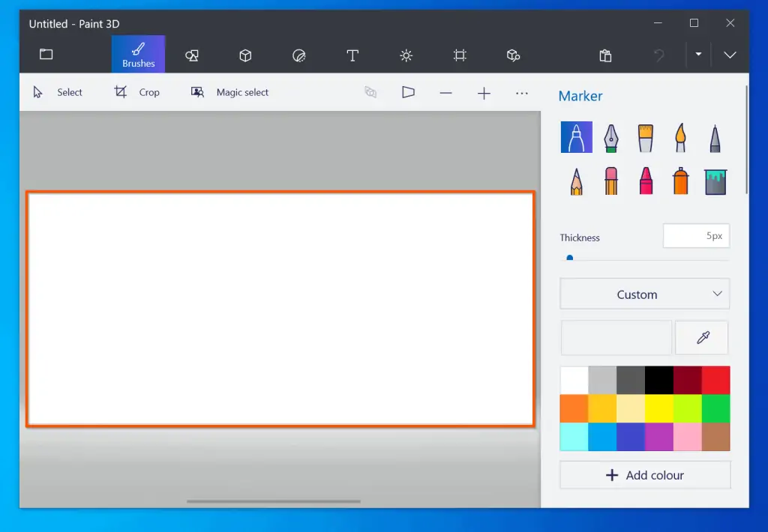Screen dimensions: 768x532
Task: Pick the Watercolour brush
Action: 680,137
